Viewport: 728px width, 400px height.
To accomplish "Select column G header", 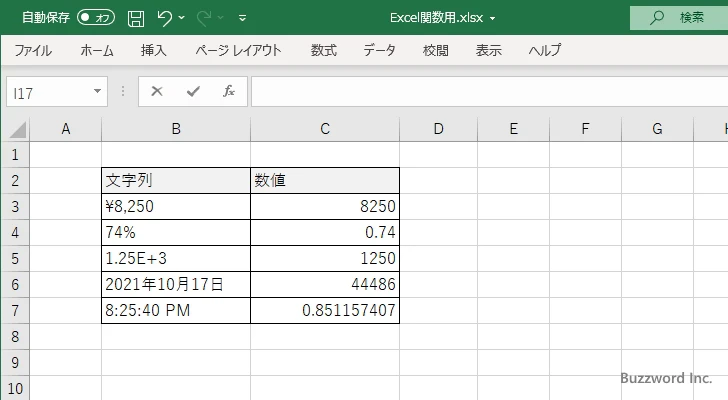I will click(x=657, y=129).
